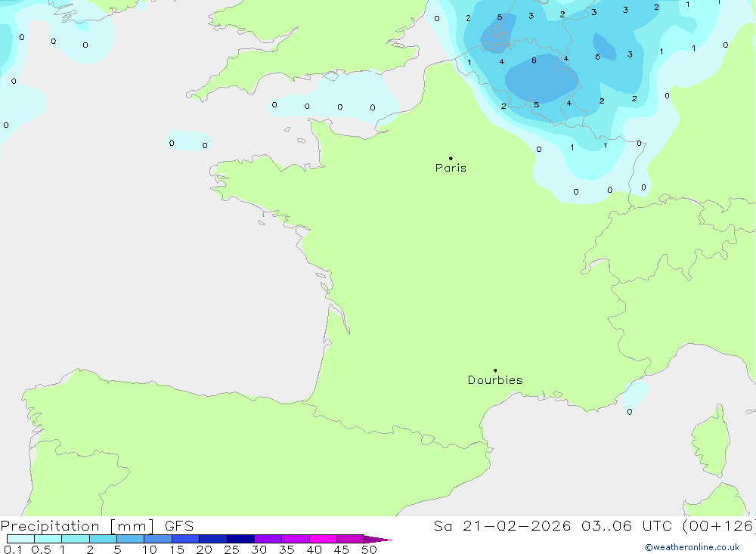Image resolution: width=756 pixels, height=554 pixels.
Task: Click the legend value '20'
Action: click(204, 549)
